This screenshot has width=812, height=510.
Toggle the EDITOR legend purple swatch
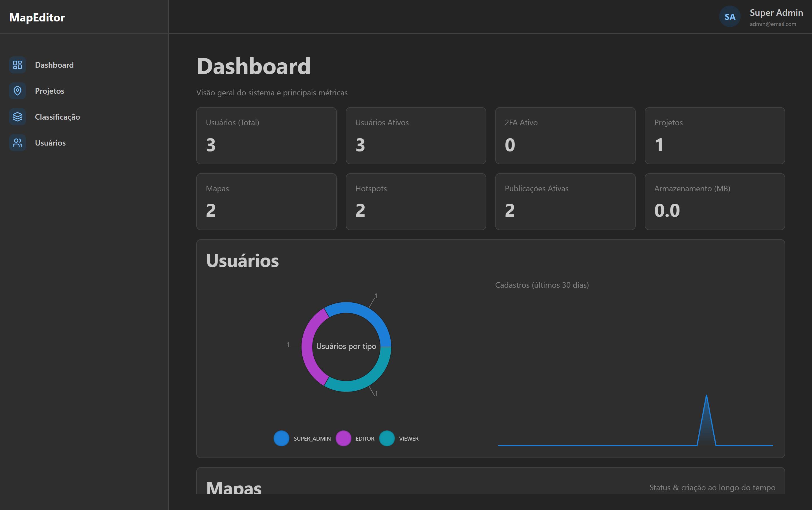click(343, 438)
